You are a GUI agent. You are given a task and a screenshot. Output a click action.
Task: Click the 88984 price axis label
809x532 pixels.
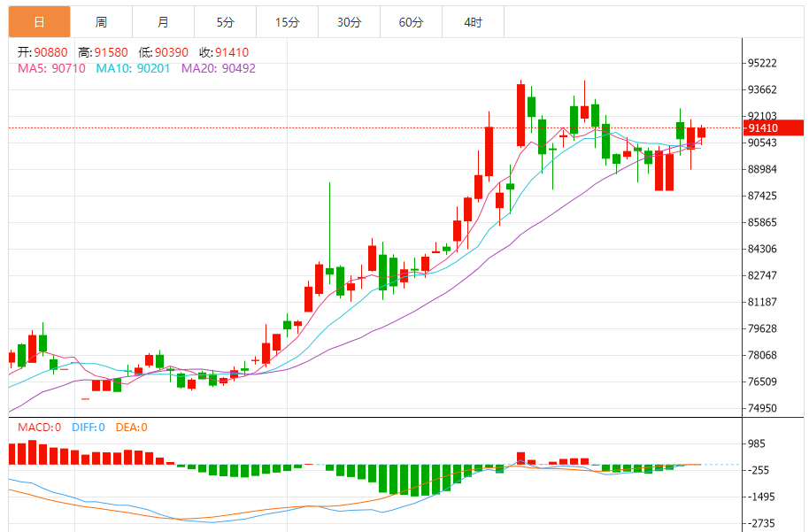[x=762, y=169]
